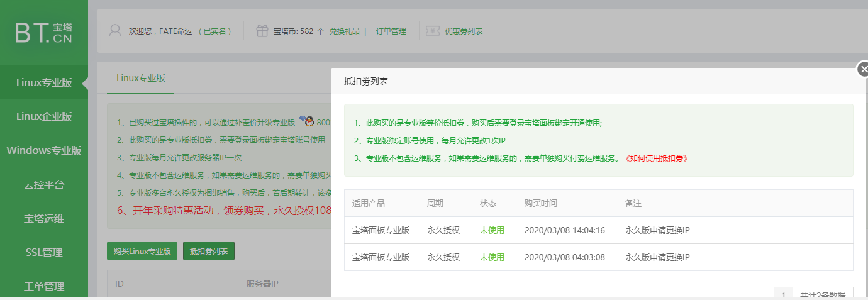This screenshot has height=300, width=868.
Task: Click the coupon ticket icon
Action: [x=432, y=31]
